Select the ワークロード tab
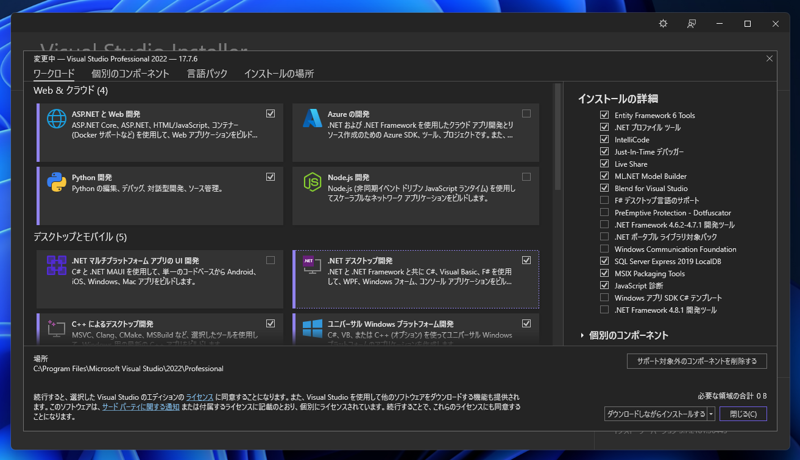The width and height of the screenshot is (800, 460). coord(54,74)
